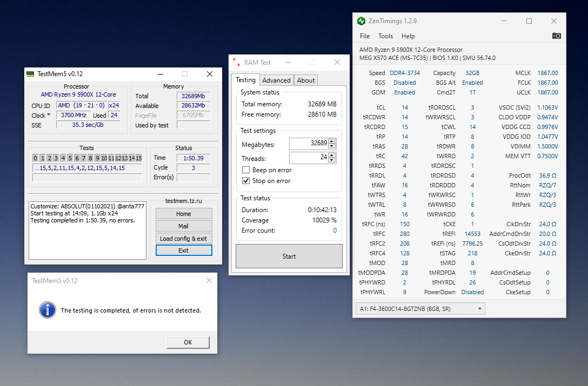Click the TestMem5 Cycle value 3
The height and width of the screenshot is (386, 588).
point(193,168)
